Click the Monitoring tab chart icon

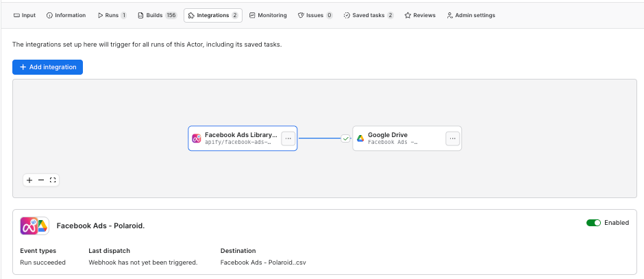coord(252,15)
